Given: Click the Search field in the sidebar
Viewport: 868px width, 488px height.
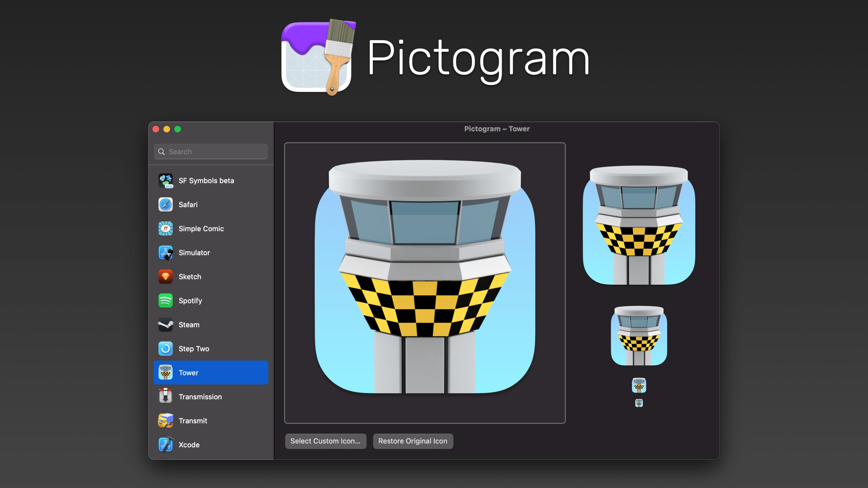Looking at the screenshot, I should point(211,152).
